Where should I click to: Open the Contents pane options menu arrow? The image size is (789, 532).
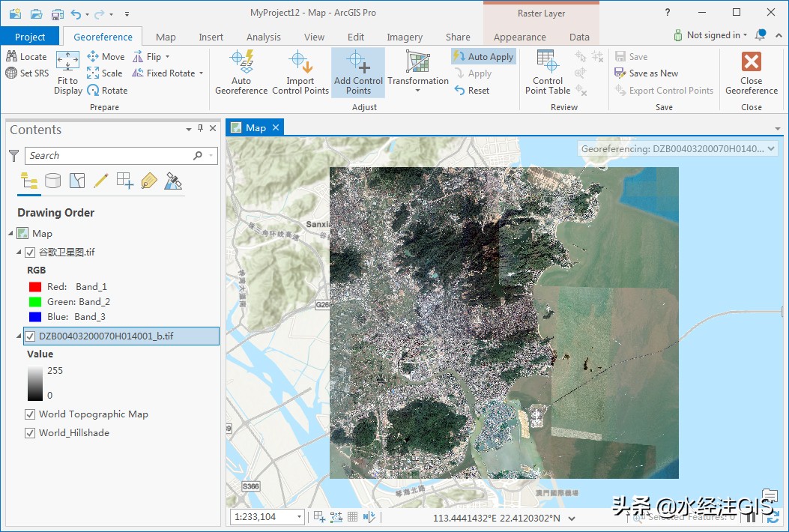point(189,130)
